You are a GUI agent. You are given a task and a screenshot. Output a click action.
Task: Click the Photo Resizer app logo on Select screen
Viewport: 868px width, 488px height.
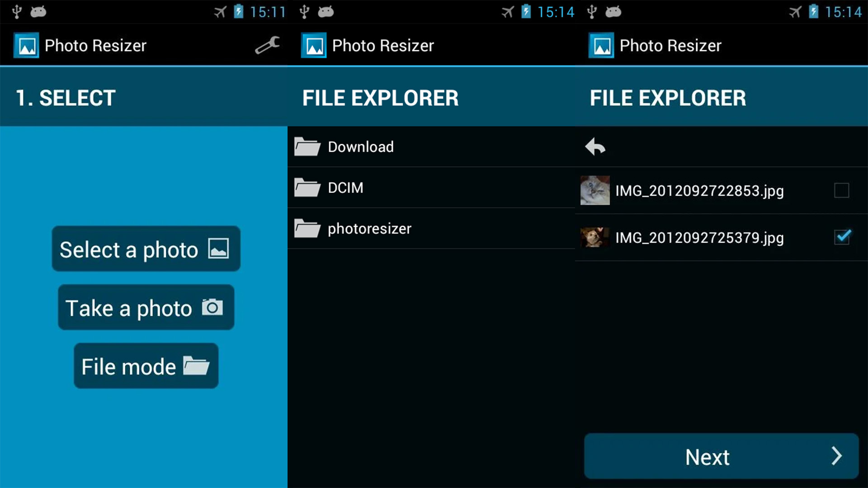(26, 45)
